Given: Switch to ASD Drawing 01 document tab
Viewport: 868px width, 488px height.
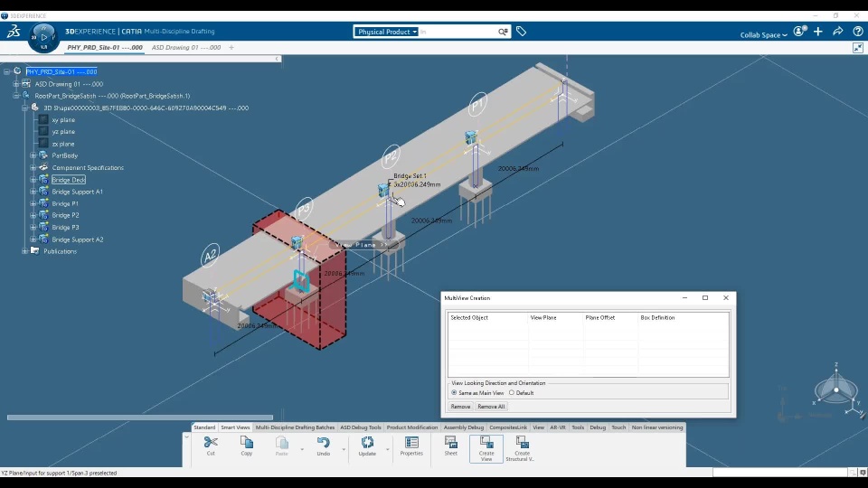Looking at the screenshot, I should pyautogui.click(x=186, y=48).
